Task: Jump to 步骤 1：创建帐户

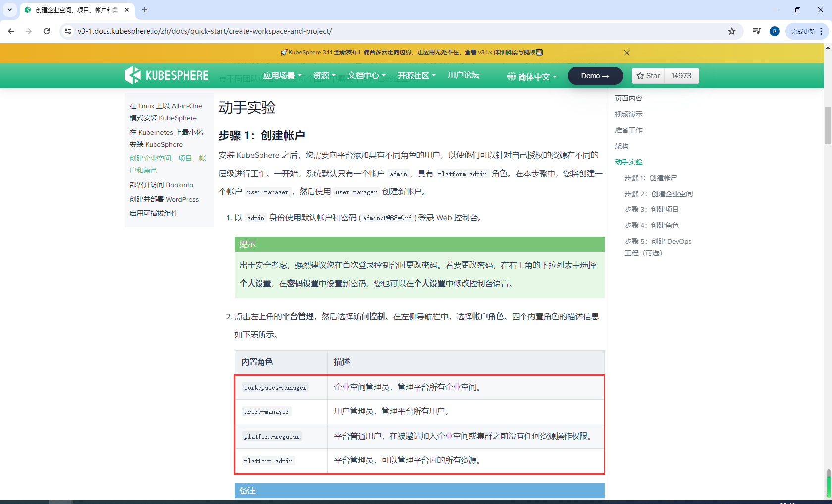Action: [651, 178]
